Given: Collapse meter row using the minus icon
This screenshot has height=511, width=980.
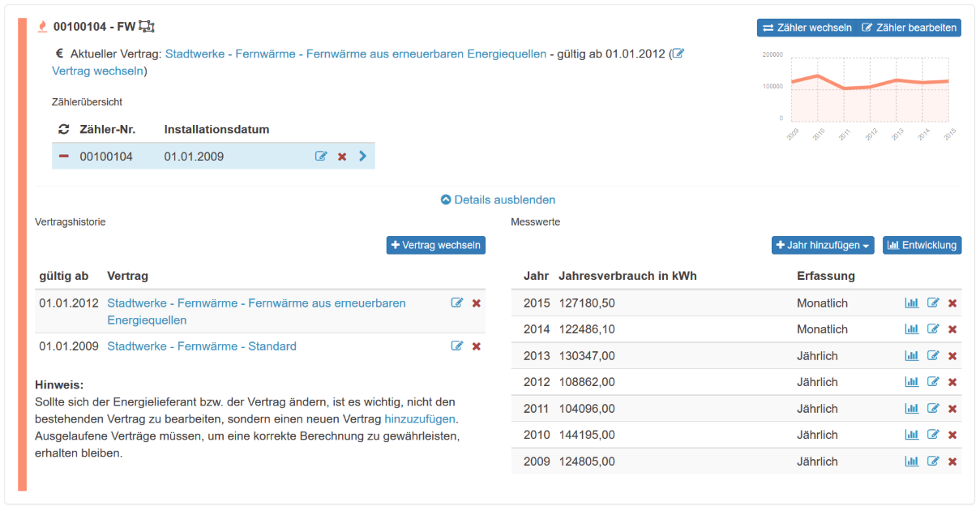Looking at the screenshot, I should coord(64,157).
